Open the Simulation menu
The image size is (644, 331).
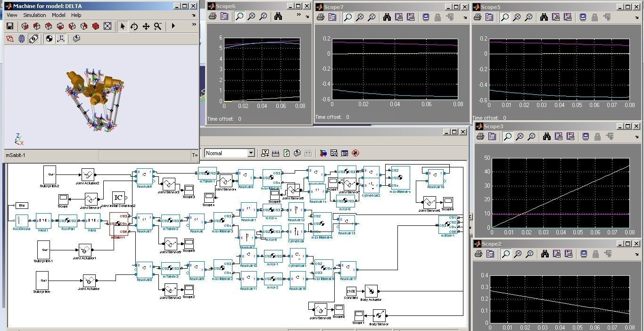pyautogui.click(x=34, y=15)
